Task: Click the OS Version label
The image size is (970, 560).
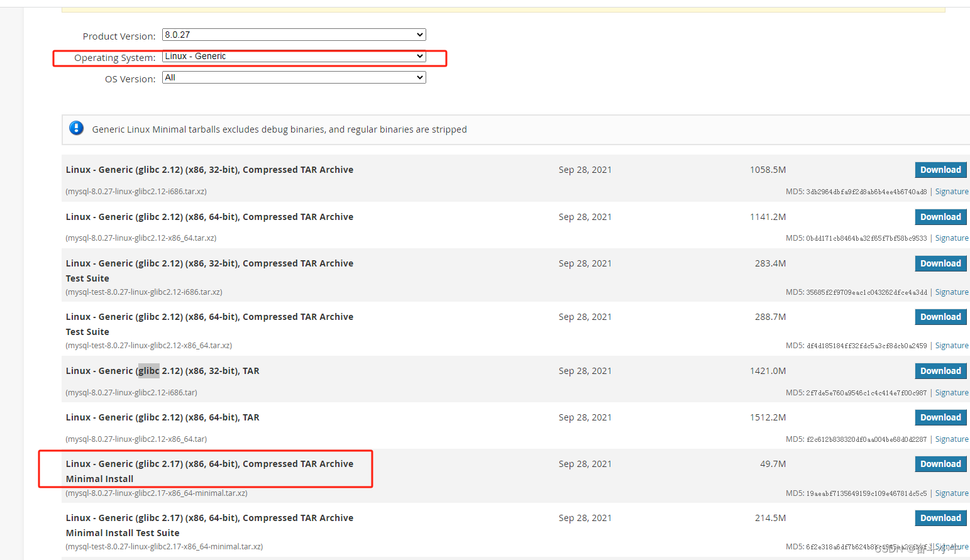Action: pyautogui.click(x=130, y=79)
